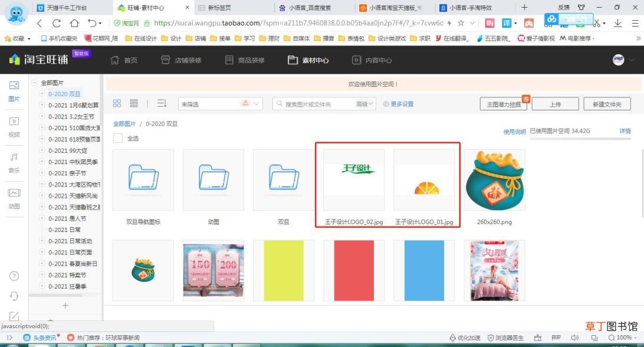
Task: Switch to 小语言_百度搜索 browser tab
Action: coord(314,8)
